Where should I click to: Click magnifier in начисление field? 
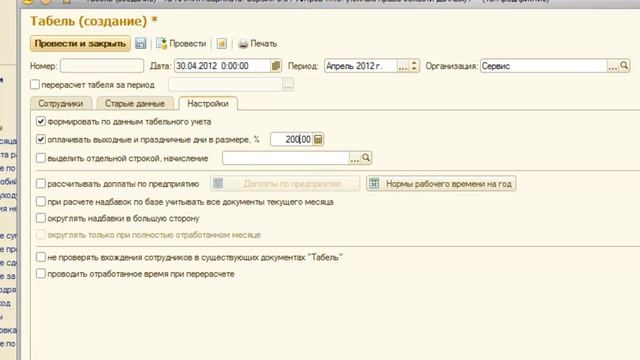(x=366, y=158)
